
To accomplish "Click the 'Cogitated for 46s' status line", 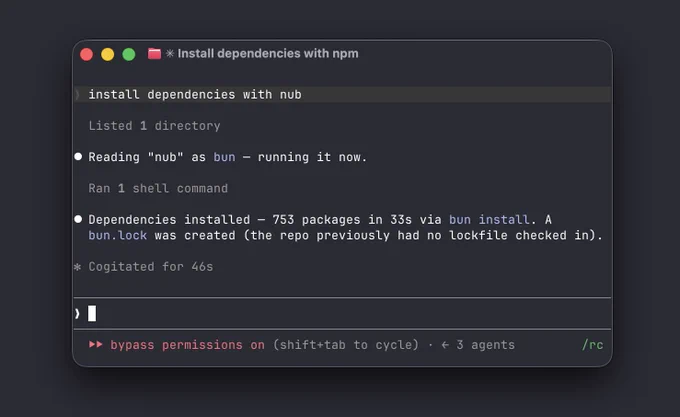I will click(150, 267).
